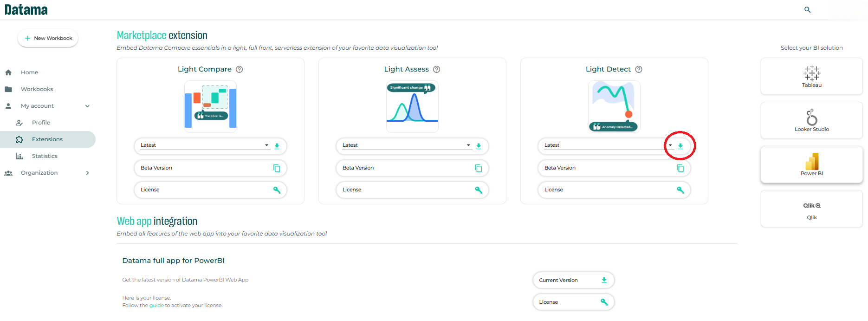Select Looker Studio as BI solution
Image resolution: width=868 pixels, height=321 pixels.
(x=812, y=120)
